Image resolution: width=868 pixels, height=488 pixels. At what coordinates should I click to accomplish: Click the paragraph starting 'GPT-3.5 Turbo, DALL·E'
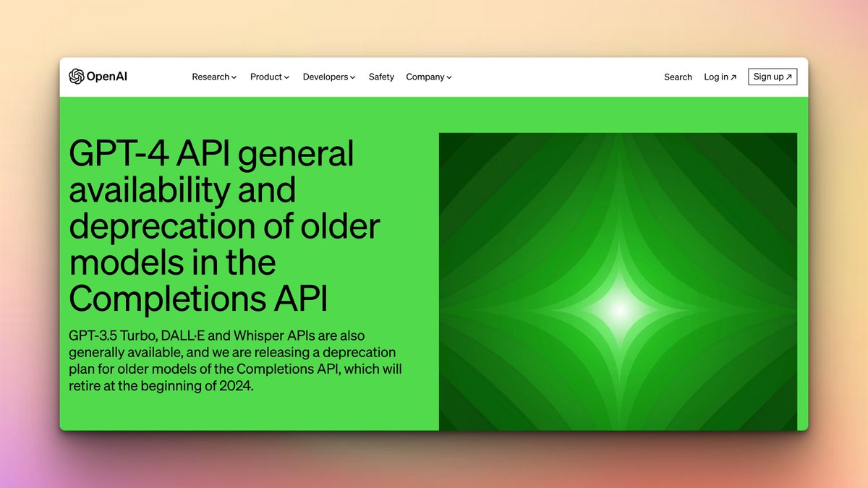coord(236,360)
